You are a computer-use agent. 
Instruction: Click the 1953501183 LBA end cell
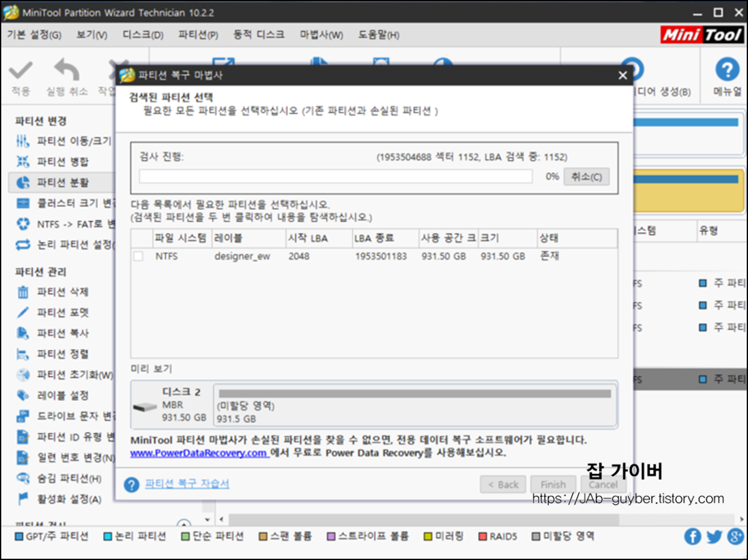[380, 256]
